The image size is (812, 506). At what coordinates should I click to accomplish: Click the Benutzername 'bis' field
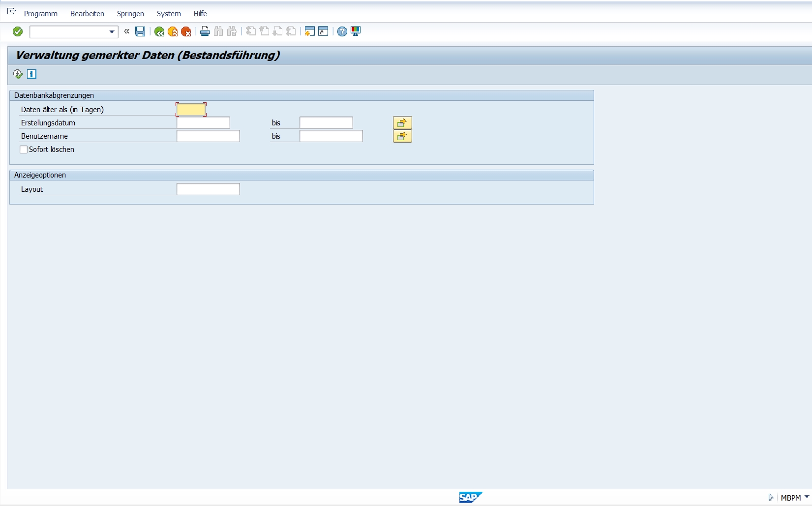click(331, 136)
